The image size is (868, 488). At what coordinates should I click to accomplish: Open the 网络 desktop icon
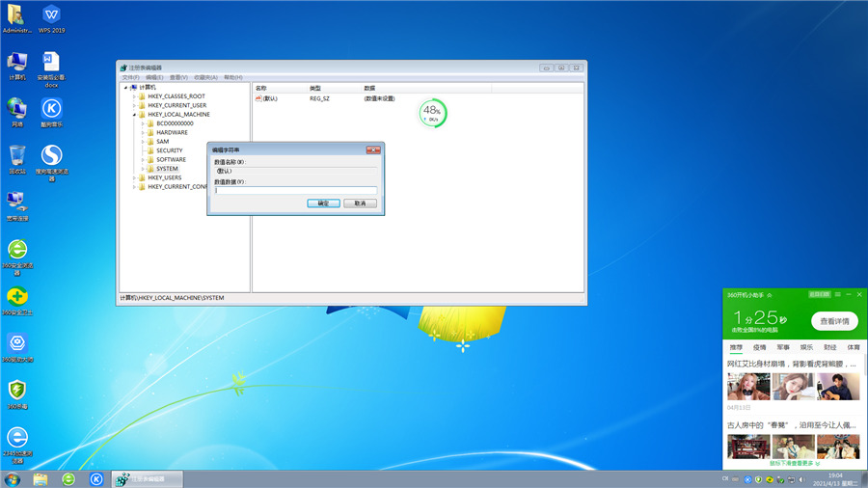[17, 113]
